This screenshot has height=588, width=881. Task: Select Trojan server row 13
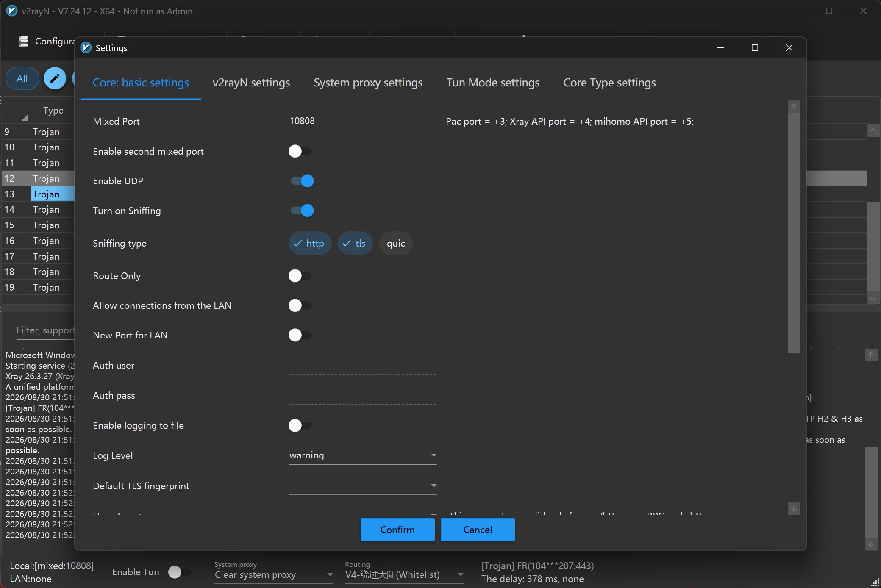[38, 194]
